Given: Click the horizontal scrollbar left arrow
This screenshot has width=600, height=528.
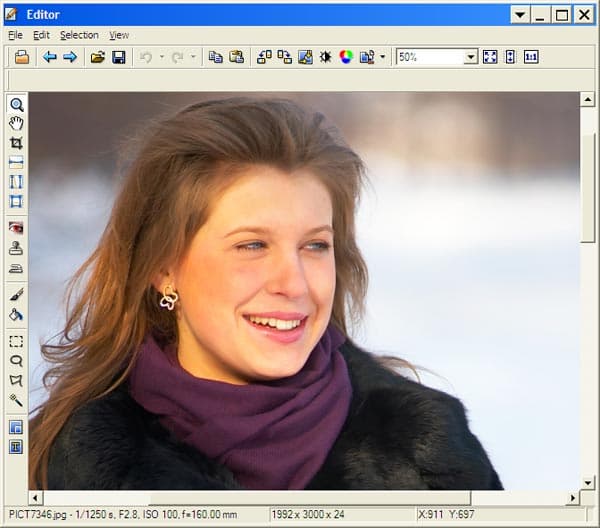Looking at the screenshot, I should click(36, 498).
